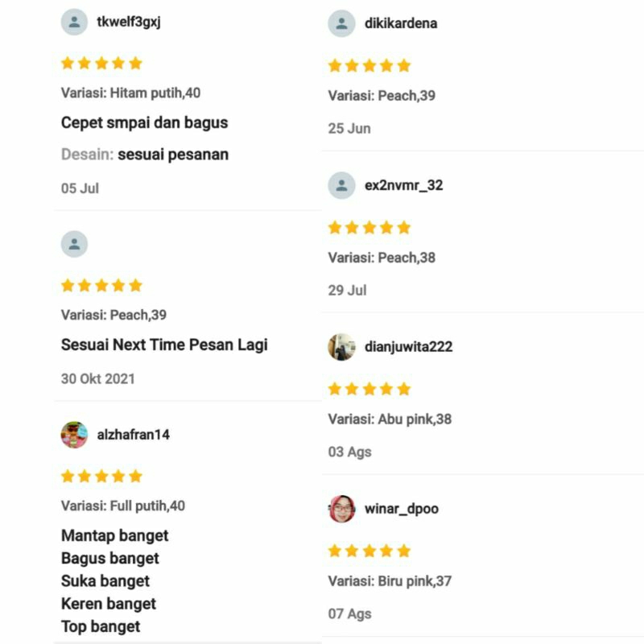Click the anonymous reviewer's avatar icon
Viewport: 644px width, 644px height.
[x=74, y=244]
